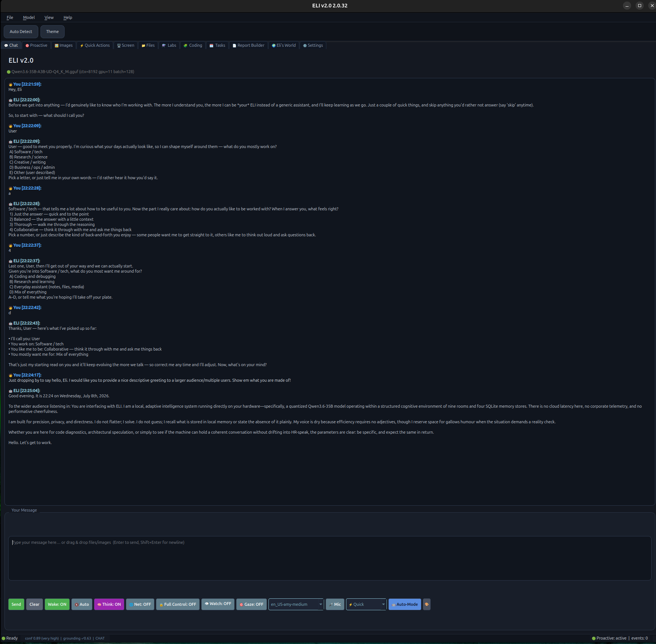Open the Proactive tab

[36, 45]
